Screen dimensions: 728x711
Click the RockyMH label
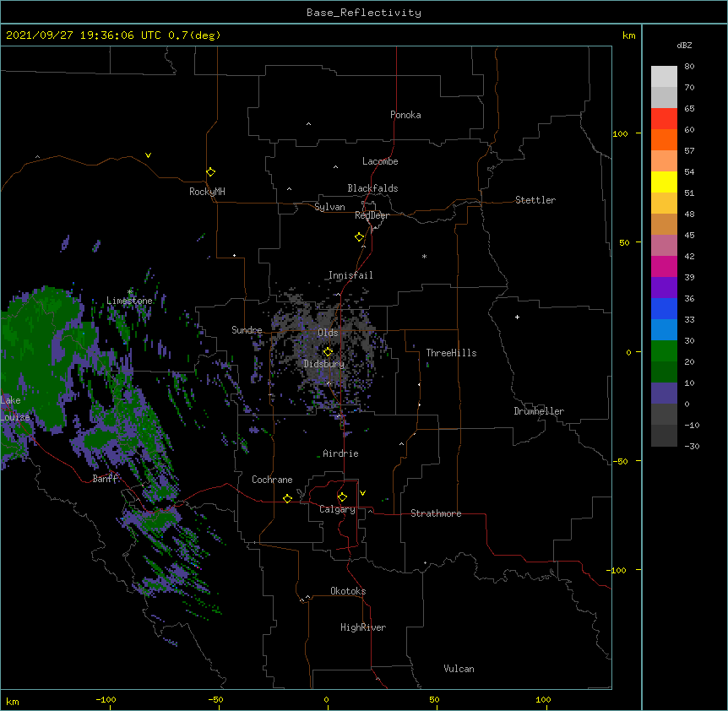coord(207,192)
